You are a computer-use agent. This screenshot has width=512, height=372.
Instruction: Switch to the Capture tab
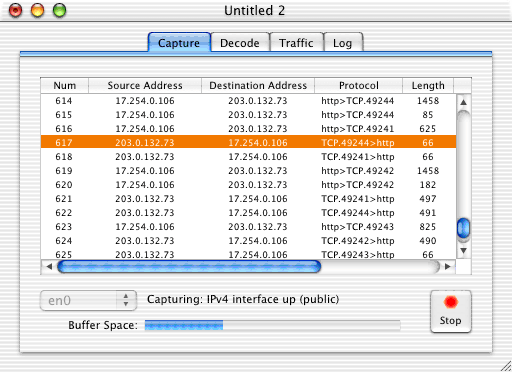click(179, 42)
